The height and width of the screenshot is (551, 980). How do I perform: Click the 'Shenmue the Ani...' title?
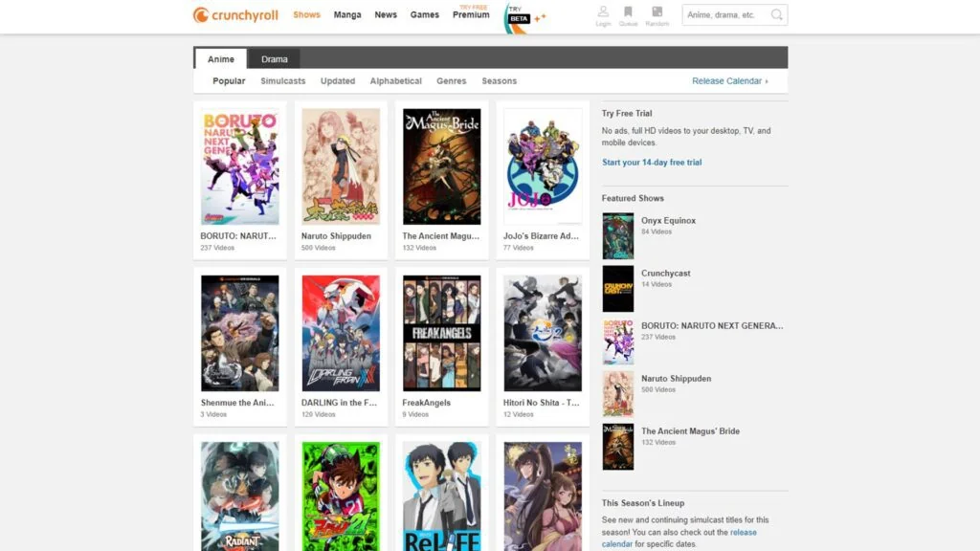(x=237, y=403)
